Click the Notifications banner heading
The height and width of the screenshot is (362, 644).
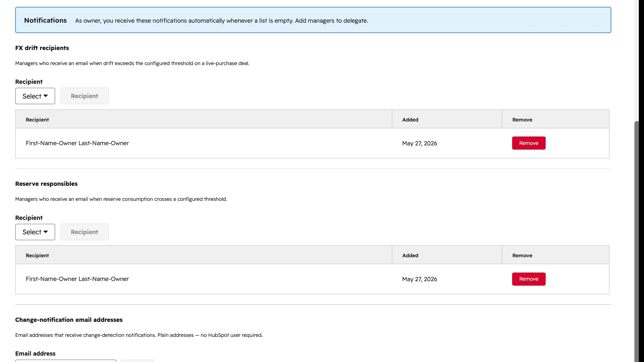46,20
